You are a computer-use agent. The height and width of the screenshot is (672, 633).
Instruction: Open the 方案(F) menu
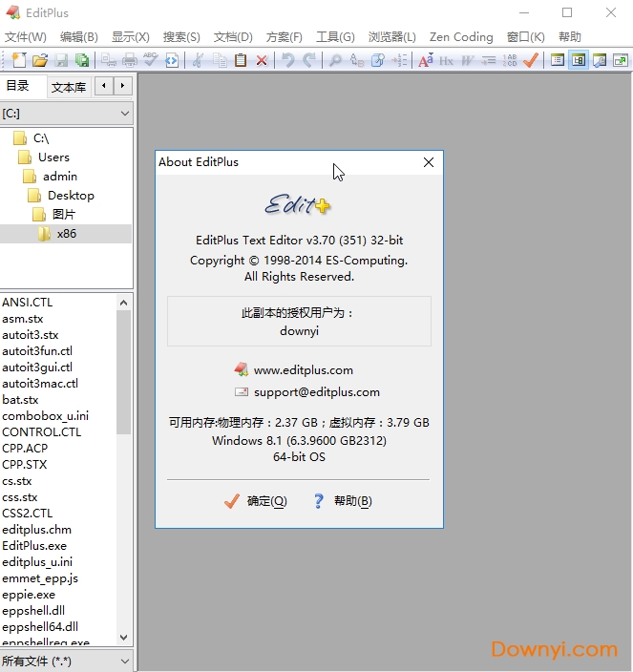285,37
